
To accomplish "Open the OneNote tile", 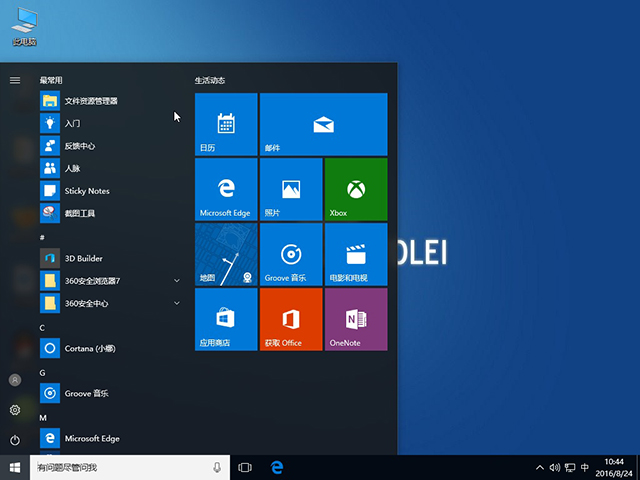I will [355, 319].
